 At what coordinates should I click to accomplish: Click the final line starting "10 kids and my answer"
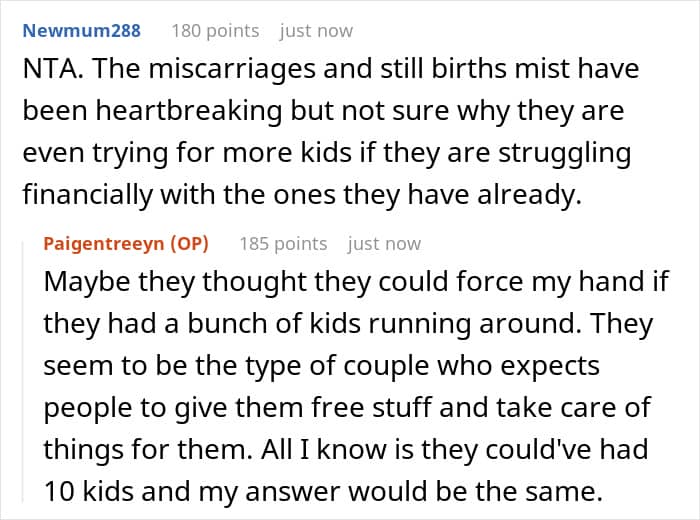342,492
